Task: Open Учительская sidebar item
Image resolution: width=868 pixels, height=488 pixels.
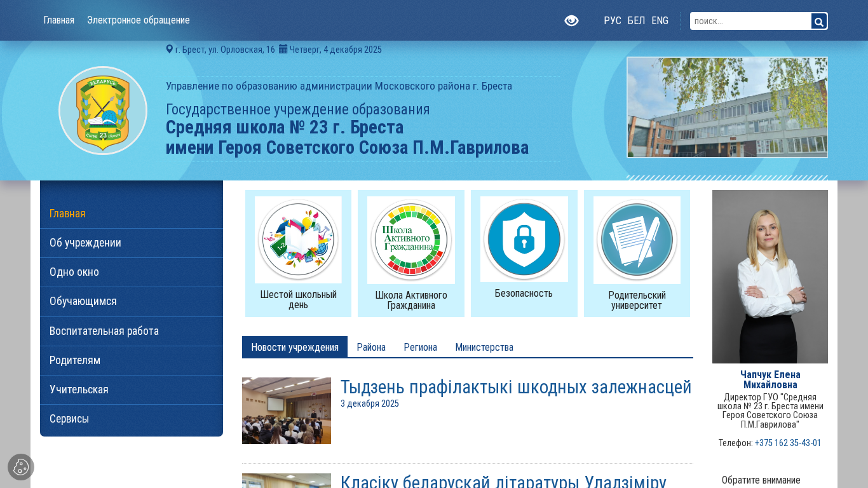Action: point(132,390)
